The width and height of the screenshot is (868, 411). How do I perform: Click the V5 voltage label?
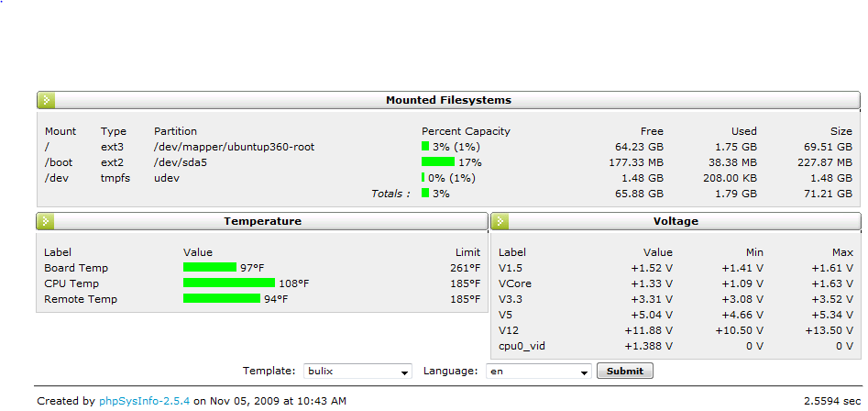click(505, 315)
